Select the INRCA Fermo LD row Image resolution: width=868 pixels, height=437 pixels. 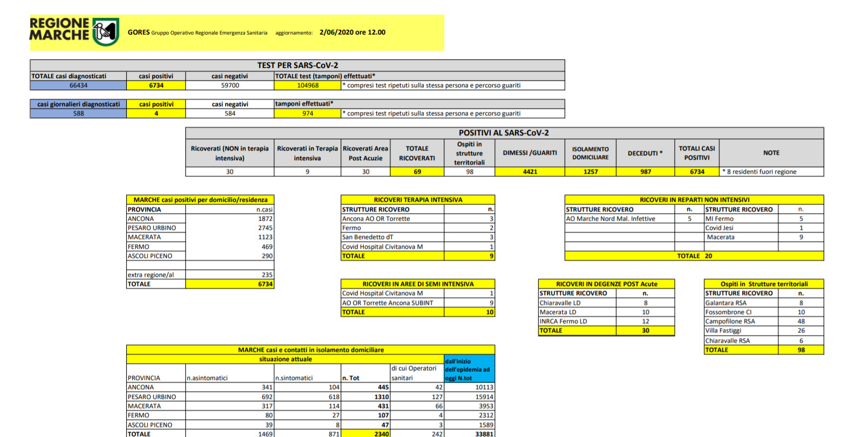click(607, 321)
